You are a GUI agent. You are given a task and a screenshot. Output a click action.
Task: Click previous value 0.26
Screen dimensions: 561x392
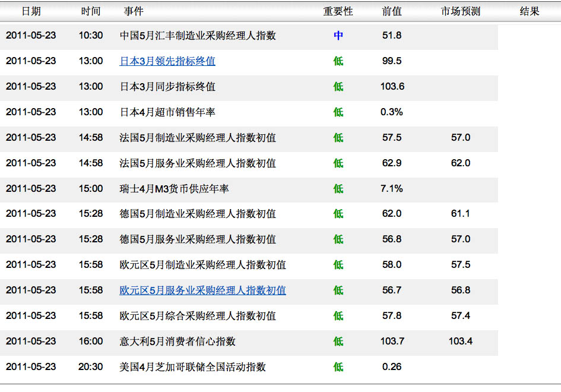(x=392, y=367)
